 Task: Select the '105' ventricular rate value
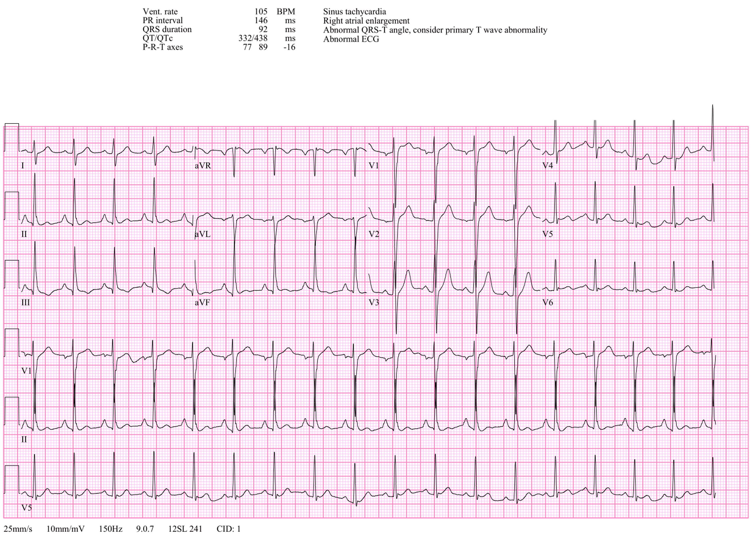261,12
